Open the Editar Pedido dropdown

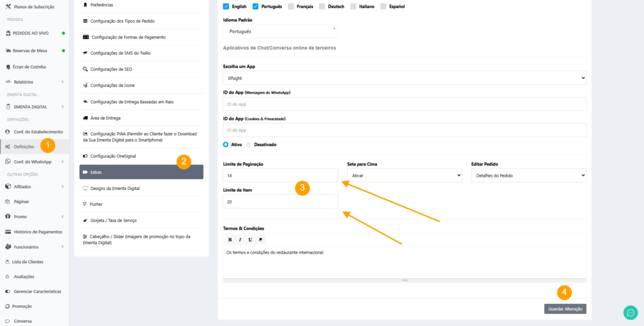tap(528, 176)
